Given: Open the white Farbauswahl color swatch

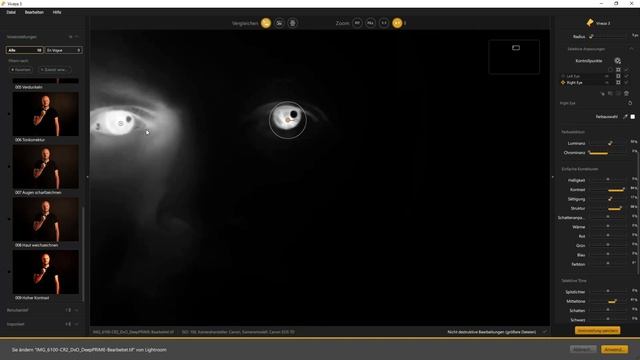Looking at the screenshot, I should (x=633, y=117).
